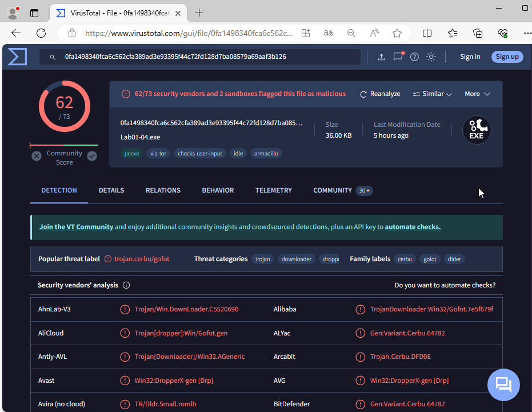This screenshot has height=412, width=532.
Task: Open the favorites list icon
Action: click(x=453, y=33)
